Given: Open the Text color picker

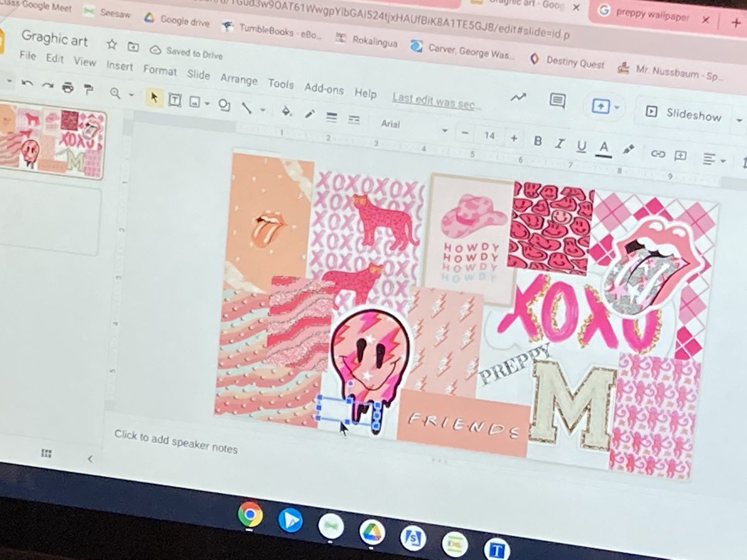Looking at the screenshot, I should [x=603, y=148].
